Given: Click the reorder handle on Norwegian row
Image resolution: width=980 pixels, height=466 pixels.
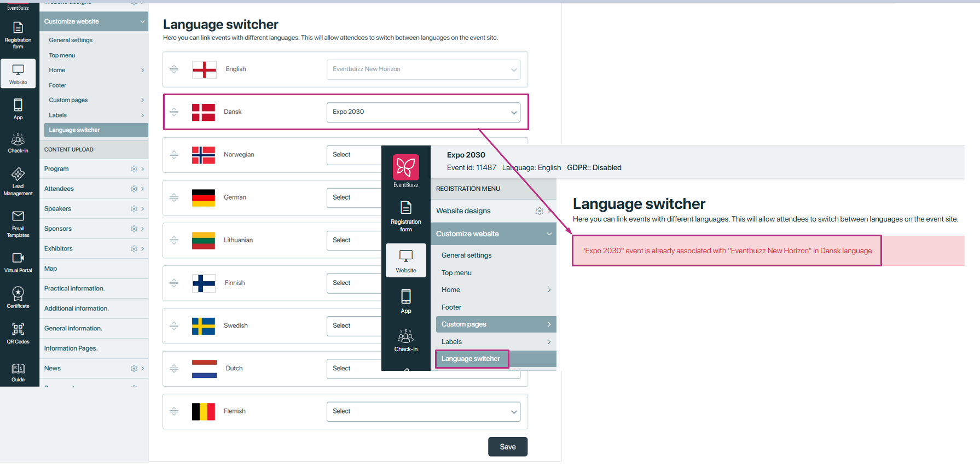Looking at the screenshot, I should pyautogui.click(x=174, y=155).
